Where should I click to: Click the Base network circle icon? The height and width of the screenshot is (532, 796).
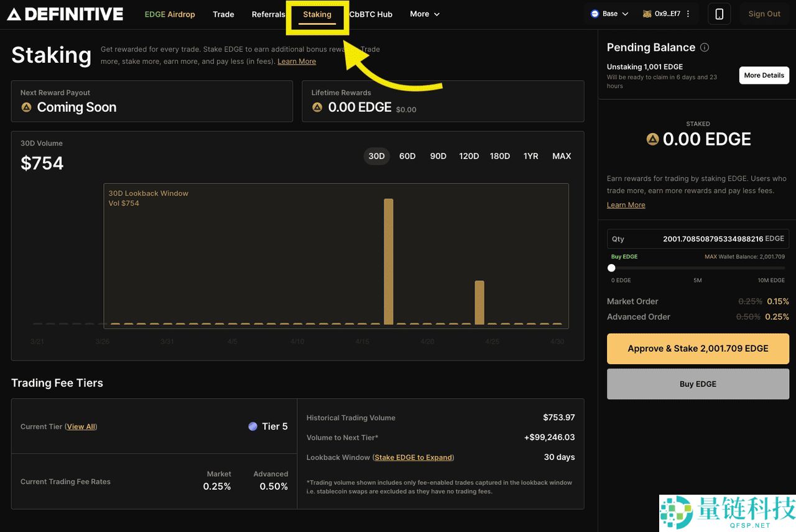(x=593, y=12)
